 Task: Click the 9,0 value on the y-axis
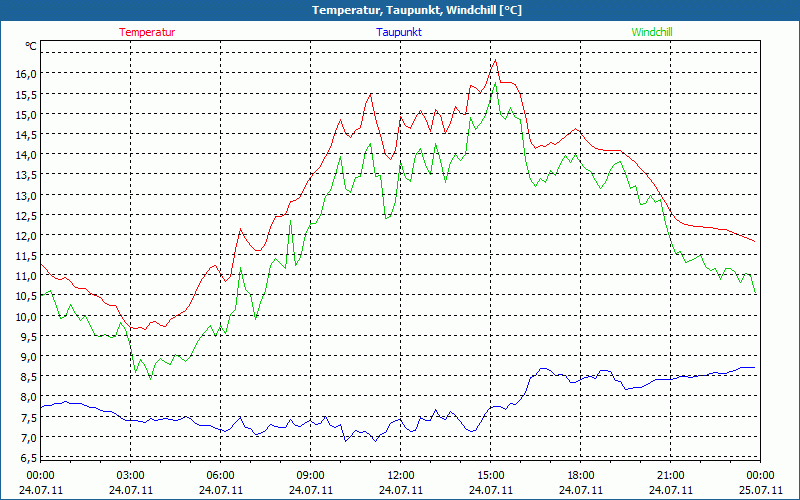click(x=29, y=356)
